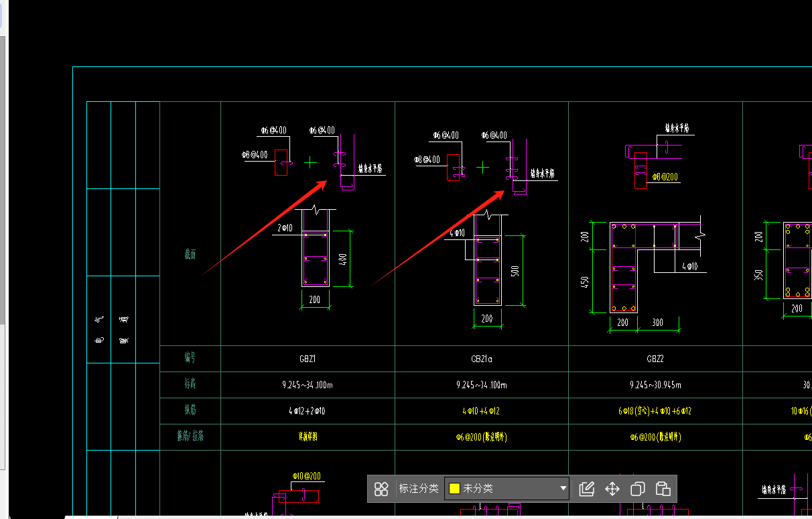Click the 9.245~30.945m elevation text

655,385
